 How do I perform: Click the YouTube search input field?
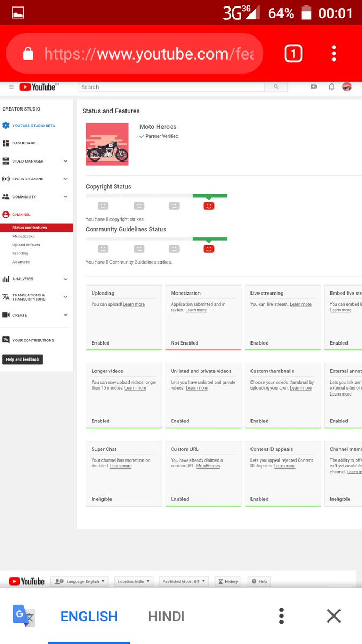[x=172, y=87]
